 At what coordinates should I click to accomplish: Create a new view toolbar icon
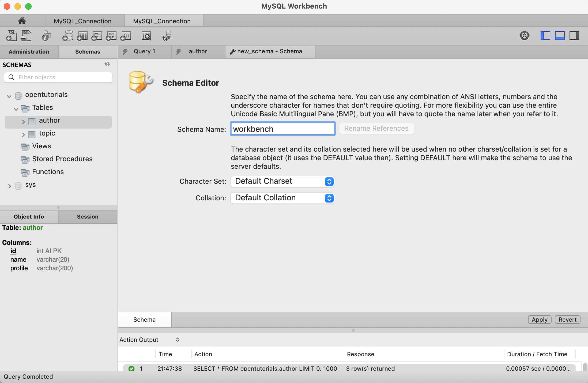point(97,36)
